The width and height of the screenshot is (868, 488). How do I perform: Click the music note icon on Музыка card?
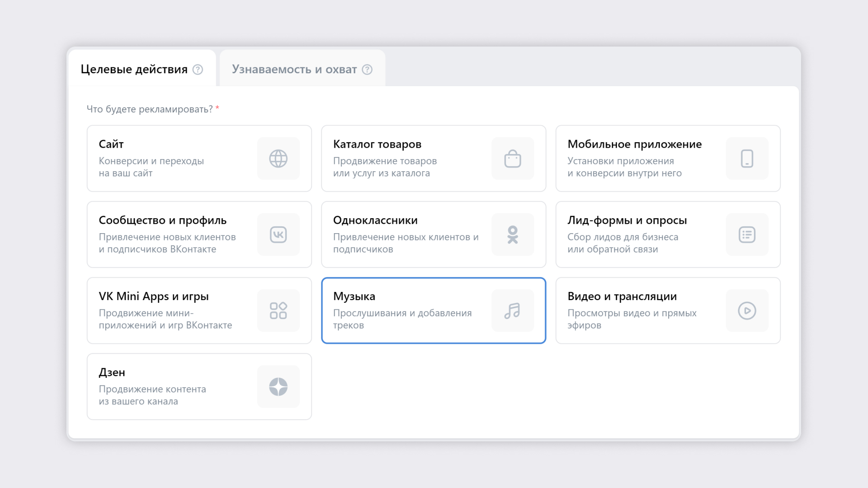pyautogui.click(x=513, y=310)
